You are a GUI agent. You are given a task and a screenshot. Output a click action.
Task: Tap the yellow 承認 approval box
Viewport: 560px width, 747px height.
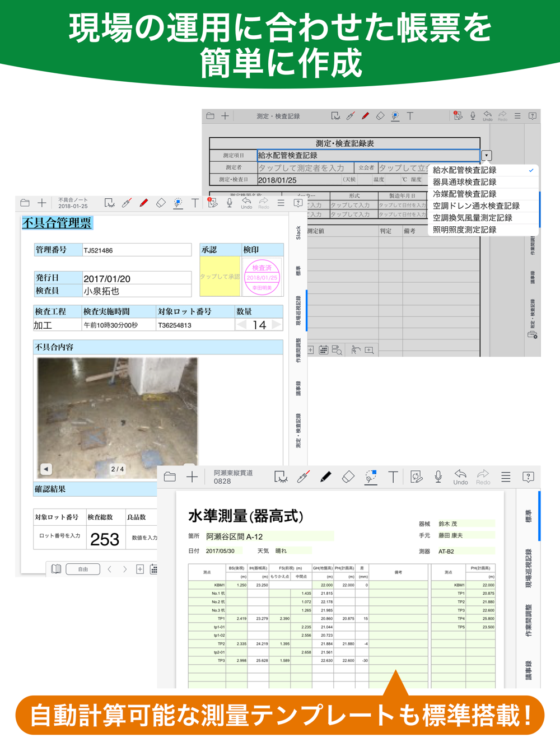click(220, 277)
